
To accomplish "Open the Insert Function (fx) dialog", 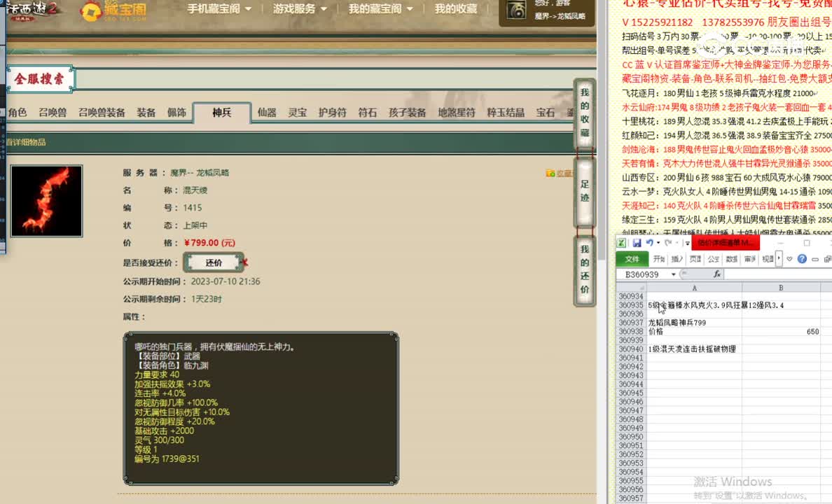I will [x=717, y=274].
